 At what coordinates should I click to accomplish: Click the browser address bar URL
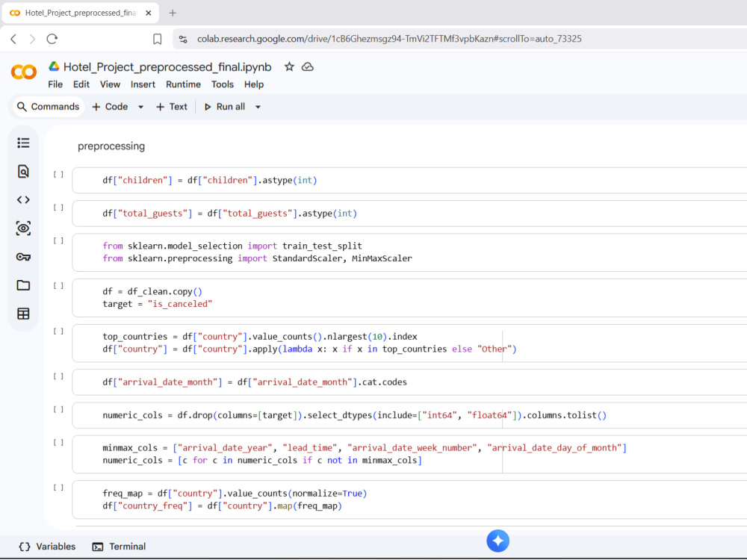click(x=389, y=39)
